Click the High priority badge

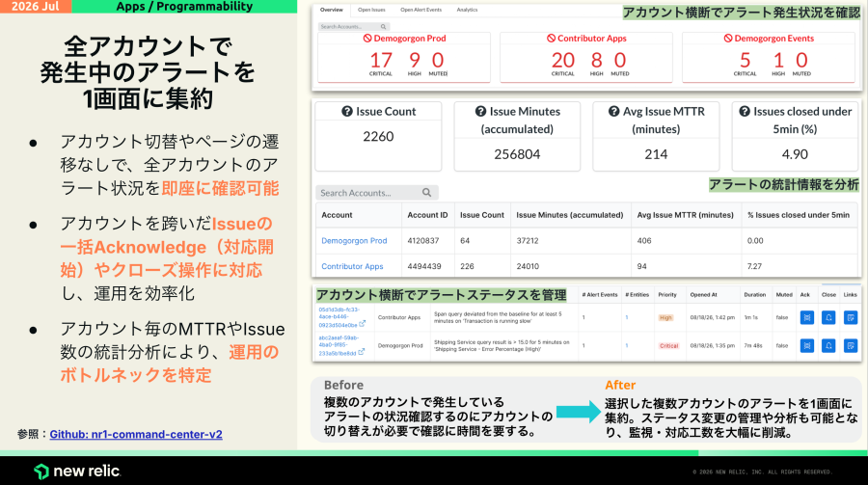[x=665, y=318]
